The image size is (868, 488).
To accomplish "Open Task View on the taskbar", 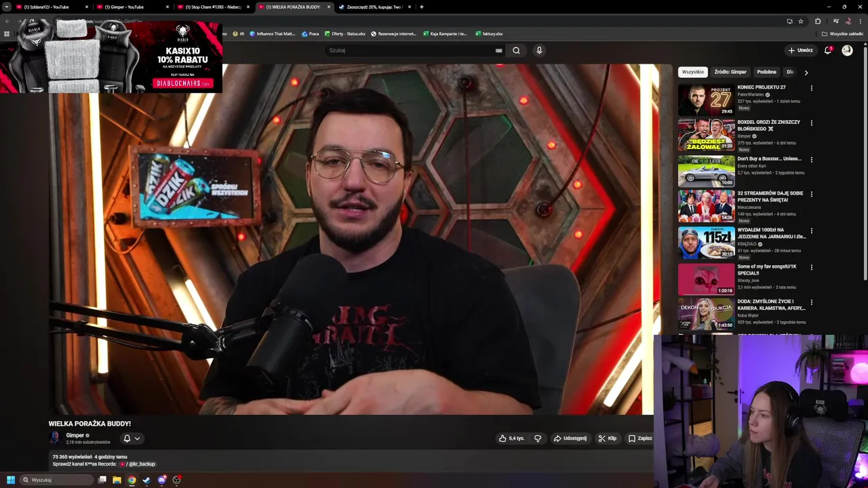I will [102, 480].
